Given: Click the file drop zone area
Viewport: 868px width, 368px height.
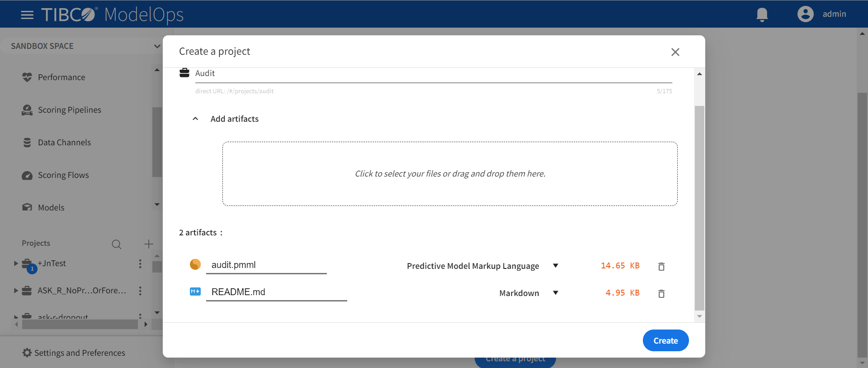Looking at the screenshot, I should coord(450,174).
